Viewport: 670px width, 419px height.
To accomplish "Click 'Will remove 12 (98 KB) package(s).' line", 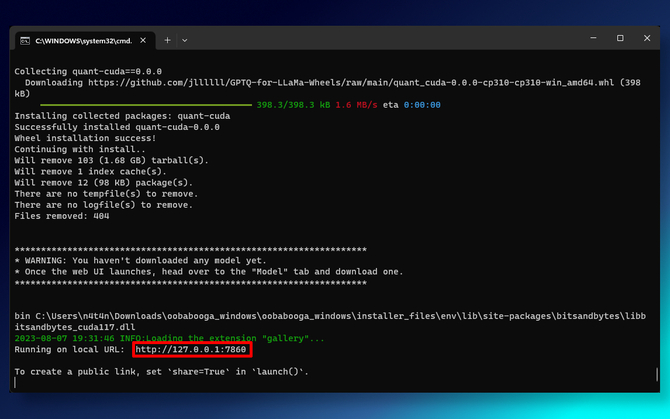I will [x=104, y=182].
